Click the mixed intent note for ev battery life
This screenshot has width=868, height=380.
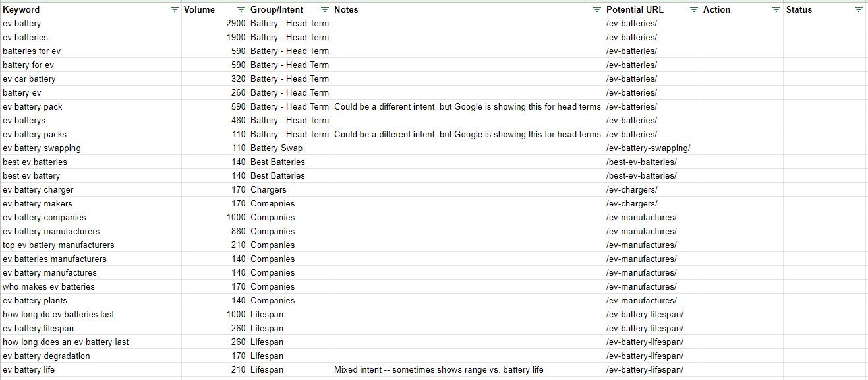[438, 369]
